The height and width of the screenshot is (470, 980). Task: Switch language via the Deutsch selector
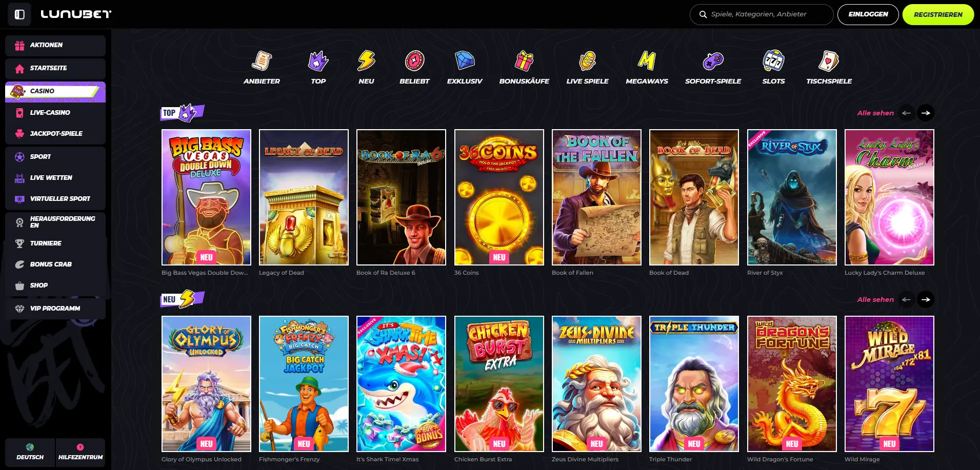pos(30,452)
